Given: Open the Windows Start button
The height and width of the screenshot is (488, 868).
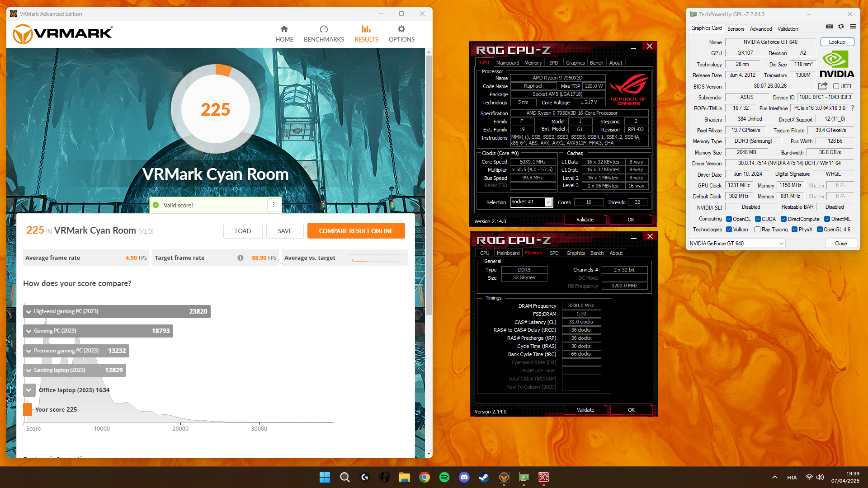Looking at the screenshot, I should [x=325, y=477].
